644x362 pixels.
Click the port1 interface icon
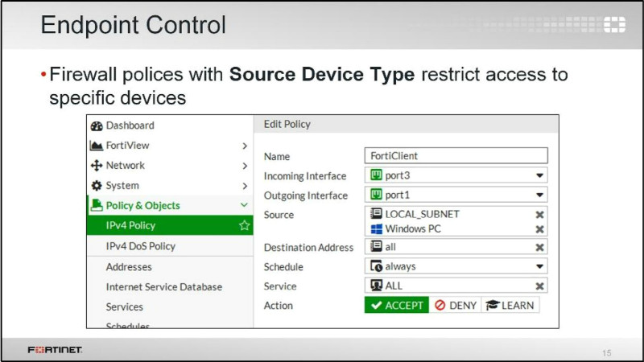pos(376,195)
